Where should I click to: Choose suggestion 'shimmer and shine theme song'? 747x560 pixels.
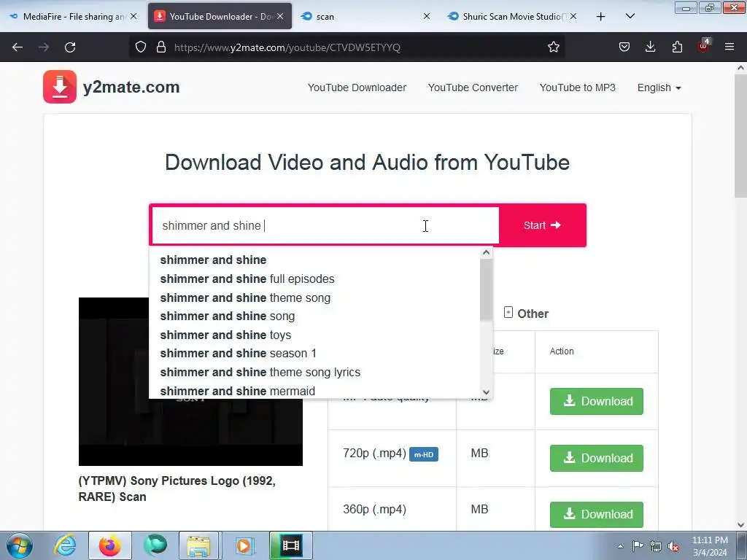tap(315, 297)
